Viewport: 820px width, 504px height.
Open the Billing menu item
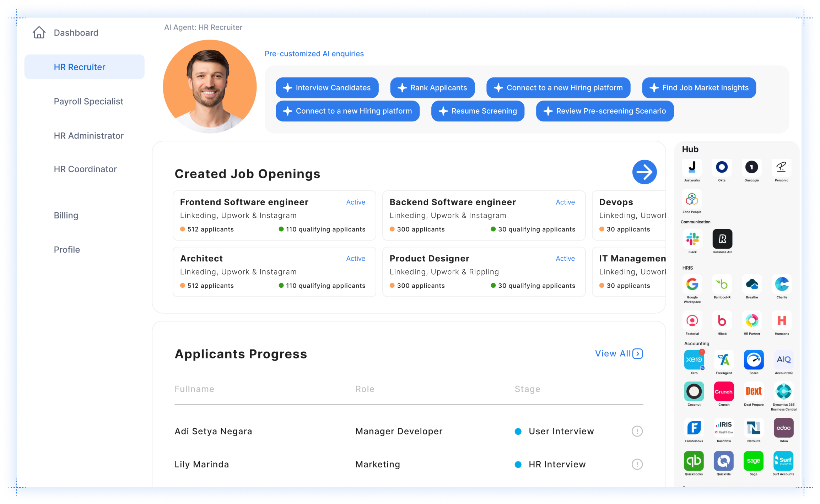(x=66, y=216)
